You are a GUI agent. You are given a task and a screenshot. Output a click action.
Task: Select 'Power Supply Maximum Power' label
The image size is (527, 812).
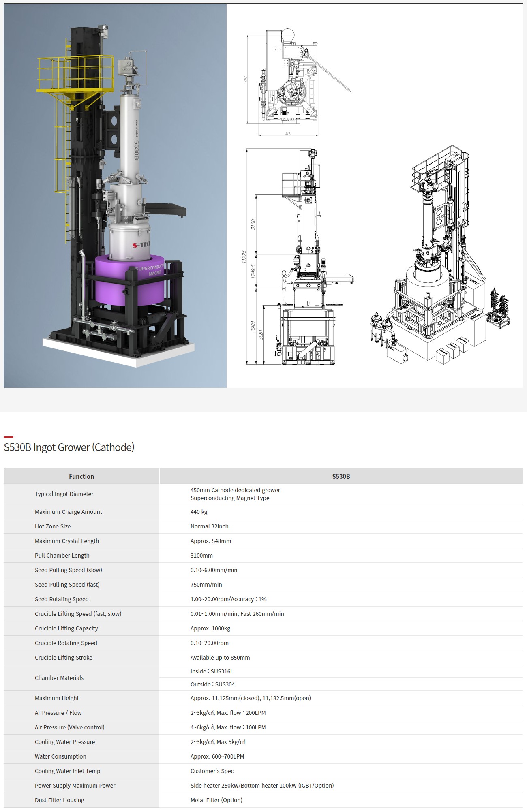[75, 786]
